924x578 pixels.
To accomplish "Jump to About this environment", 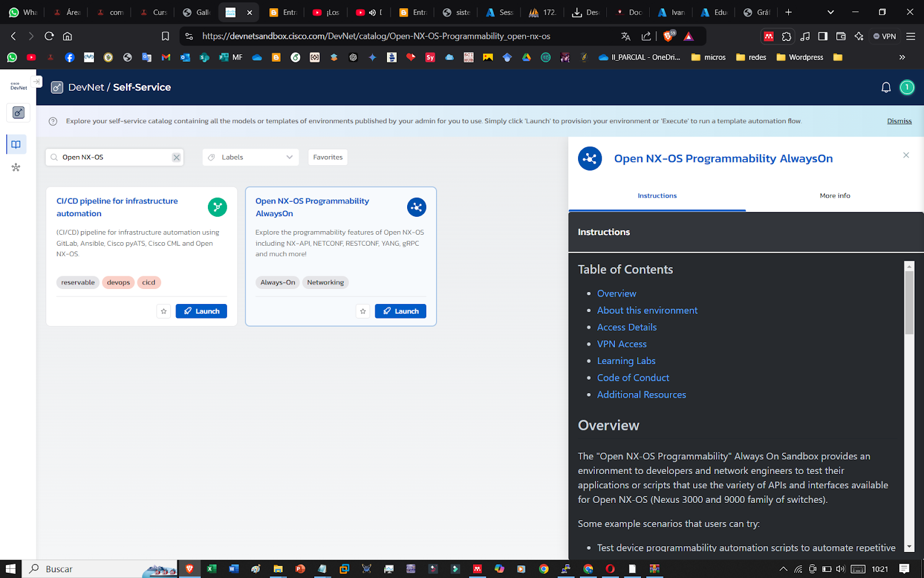I will [x=647, y=310].
